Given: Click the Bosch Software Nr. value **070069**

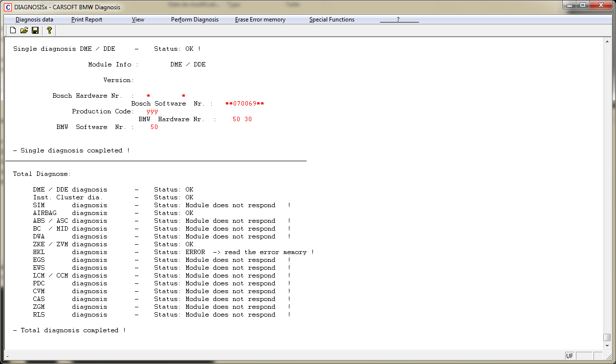Looking at the screenshot, I should 244,104.
